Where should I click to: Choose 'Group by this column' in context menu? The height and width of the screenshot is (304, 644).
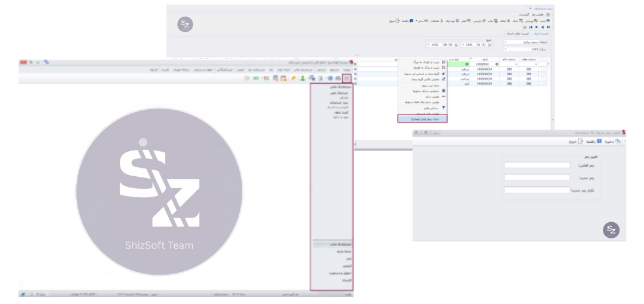tap(423, 73)
